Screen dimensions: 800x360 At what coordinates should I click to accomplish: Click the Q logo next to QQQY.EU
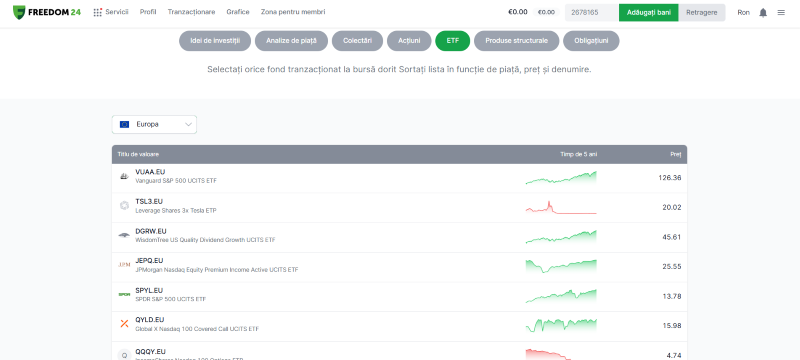pos(124,355)
